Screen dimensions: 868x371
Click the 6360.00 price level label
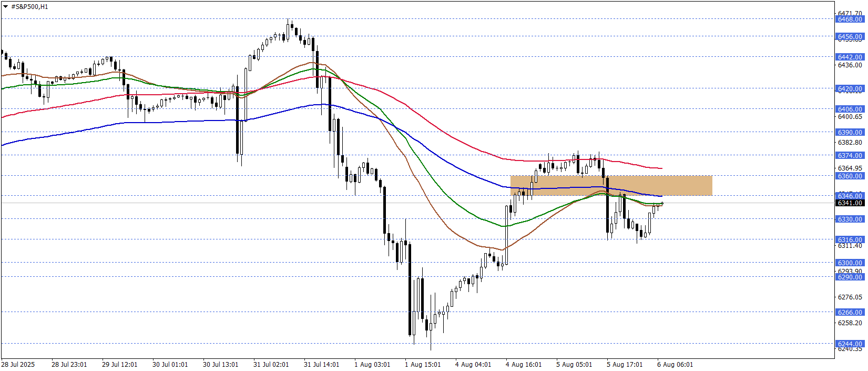(850, 176)
